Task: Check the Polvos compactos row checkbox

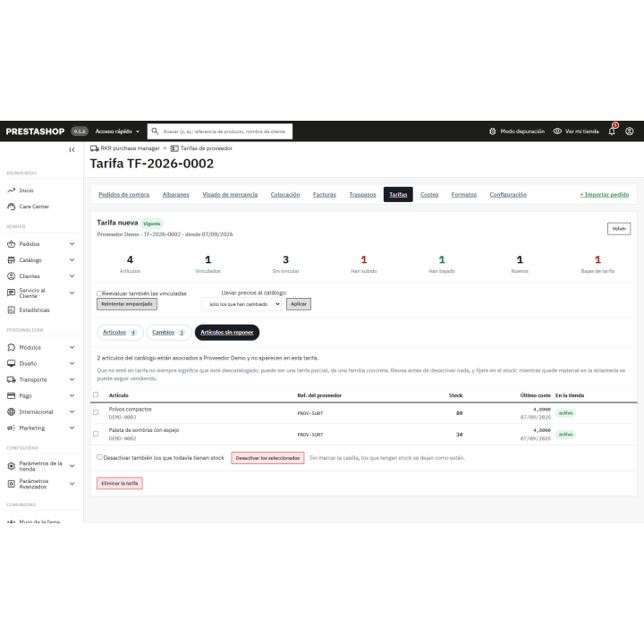Action: point(96,412)
